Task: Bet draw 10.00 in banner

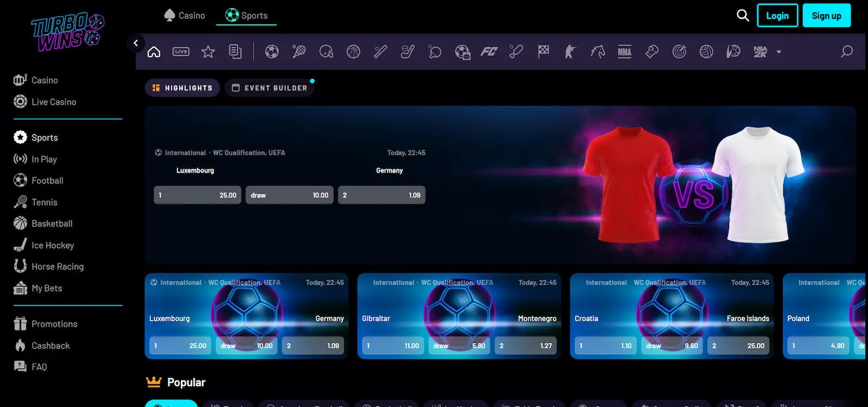Action: coord(289,195)
